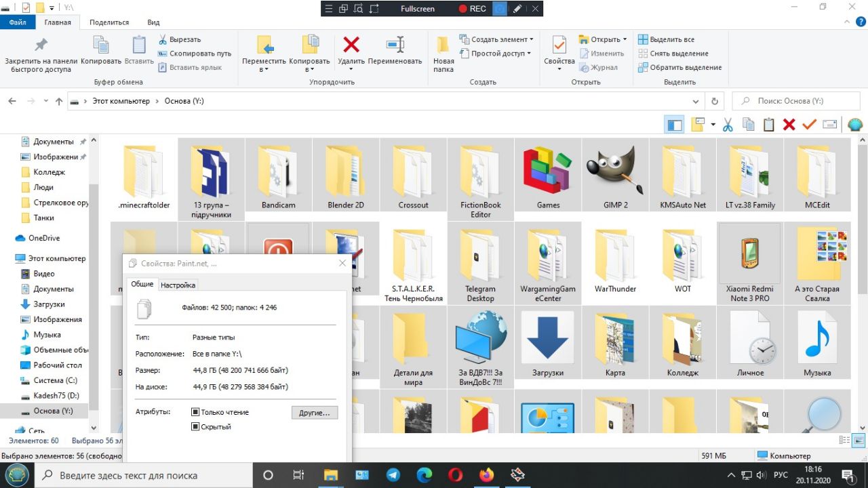Viewport: 868px width, 488px height.
Task: Toggle the Read-only (Только чтение) checkbox
Action: (x=195, y=412)
